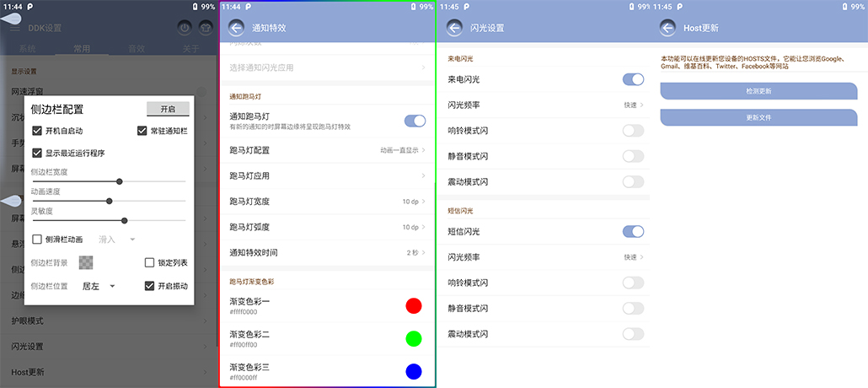868x388 pixels.
Task: Pick the red 渐变色彩一 color swatch
Action: [413, 305]
